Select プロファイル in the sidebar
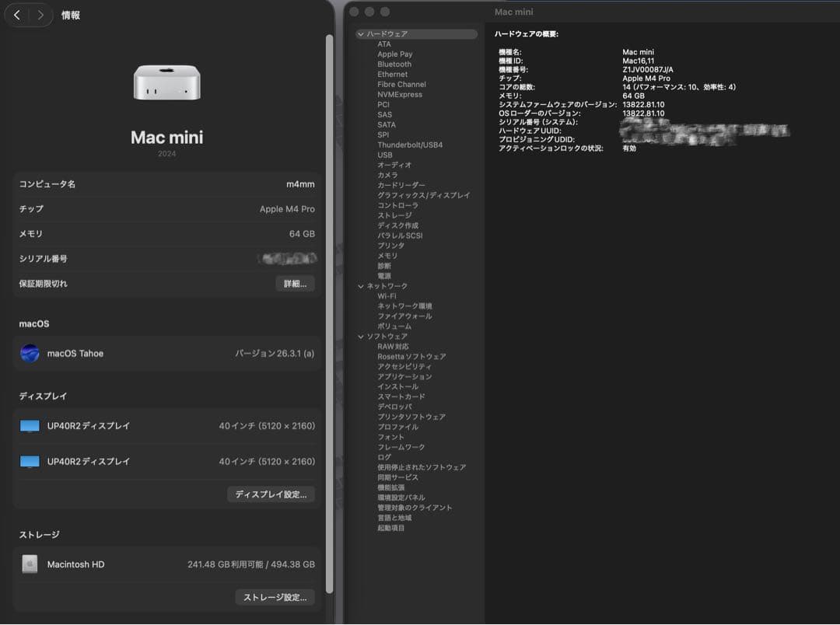The image size is (840, 625). (x=397, y=428)
